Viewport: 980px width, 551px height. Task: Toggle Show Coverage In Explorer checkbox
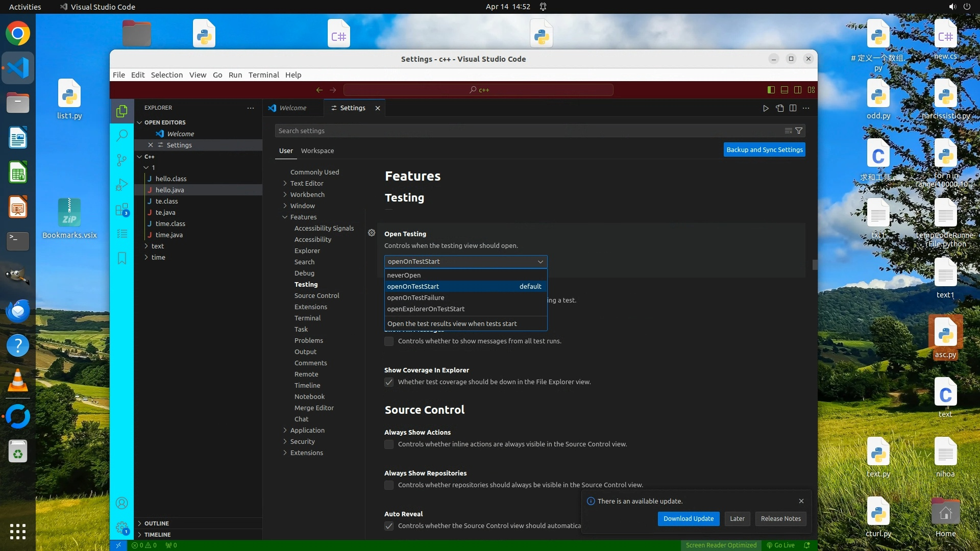click(389, 382)
